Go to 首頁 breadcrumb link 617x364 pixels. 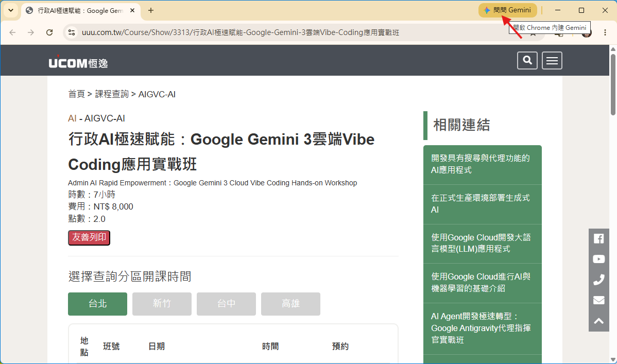(76, 94)
